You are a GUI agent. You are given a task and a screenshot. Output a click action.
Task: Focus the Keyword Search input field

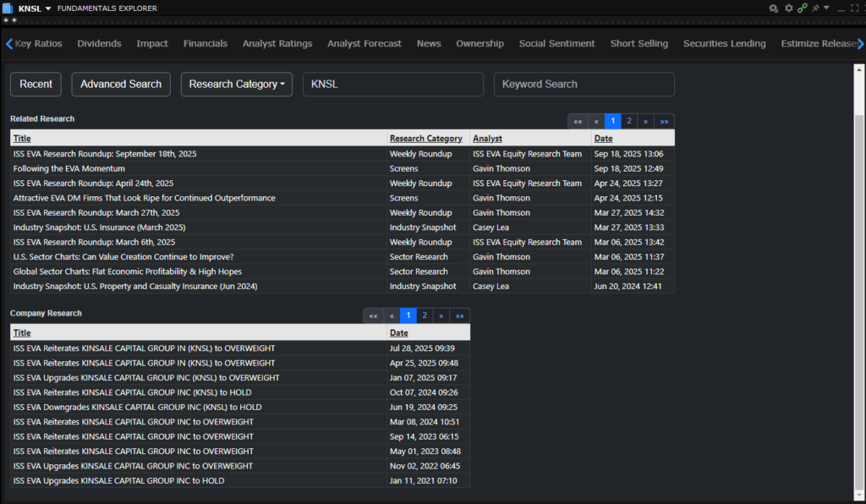[x=584, y=85]
